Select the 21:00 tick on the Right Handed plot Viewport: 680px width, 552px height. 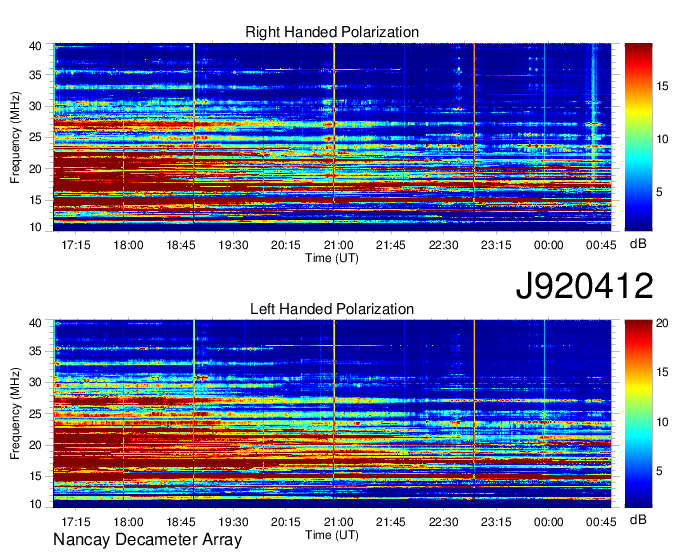(x=339, y=245)
